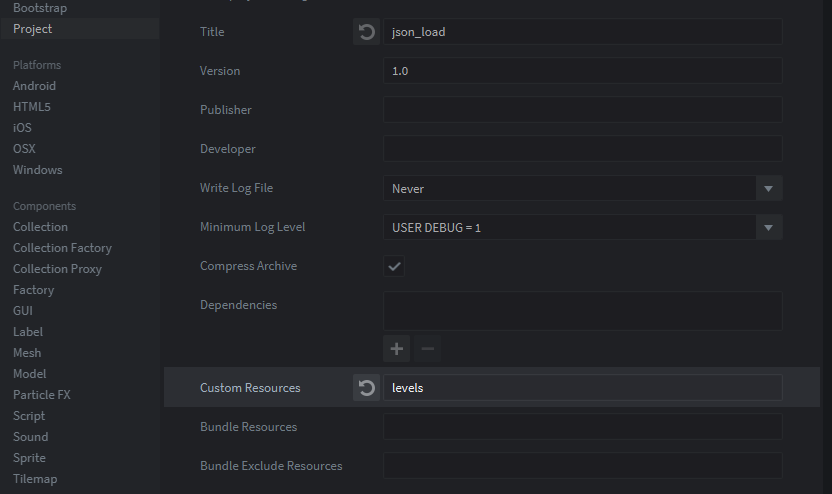
Task: Click the Dependencies label
Action: tap(238, 305)
